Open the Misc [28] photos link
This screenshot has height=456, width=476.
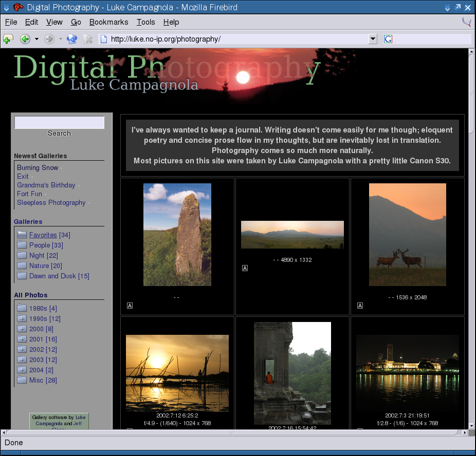tap(43, 380)
